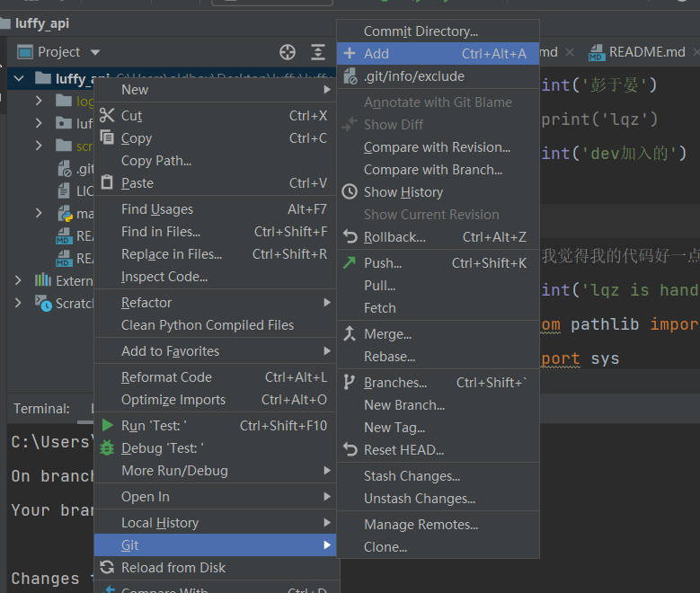700x593 pixels.
Task: Click the Debug 'Test:' bug icon
Action: [x=108, y=447]
